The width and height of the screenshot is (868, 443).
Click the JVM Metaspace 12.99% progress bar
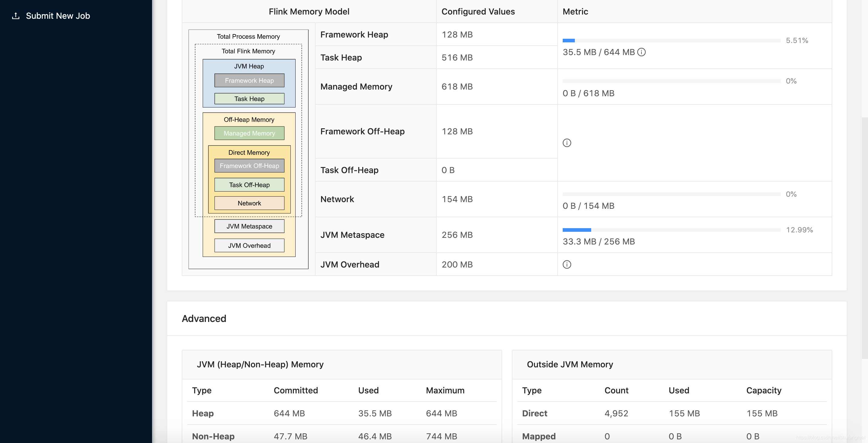tap(671, 230)
